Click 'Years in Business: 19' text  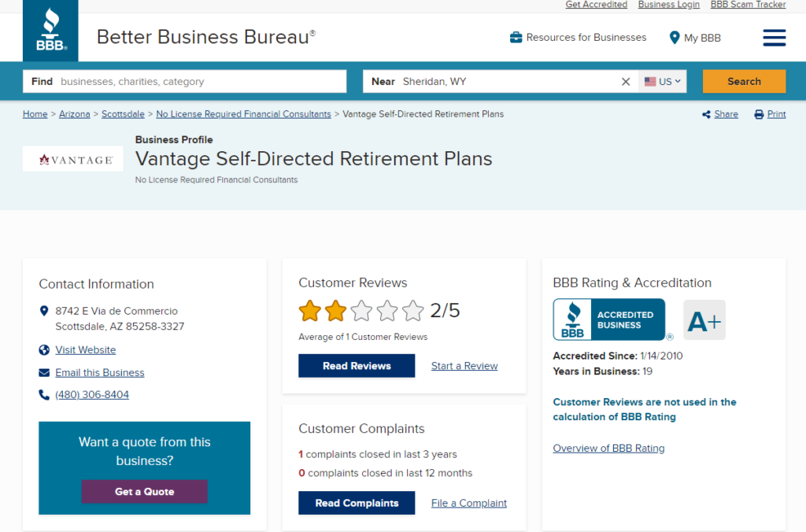point(602,371)
